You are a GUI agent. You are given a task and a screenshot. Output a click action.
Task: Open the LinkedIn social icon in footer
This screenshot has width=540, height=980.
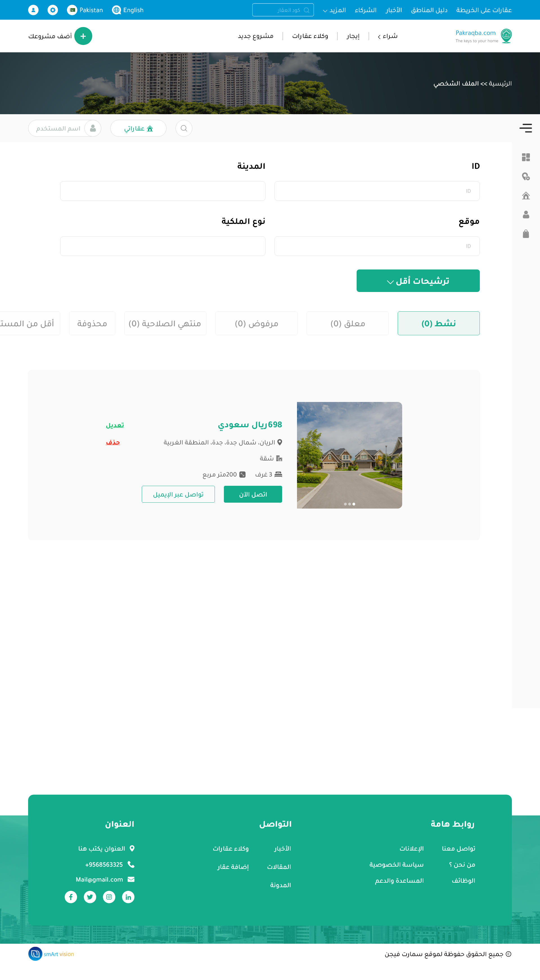(x=128, y=897)
